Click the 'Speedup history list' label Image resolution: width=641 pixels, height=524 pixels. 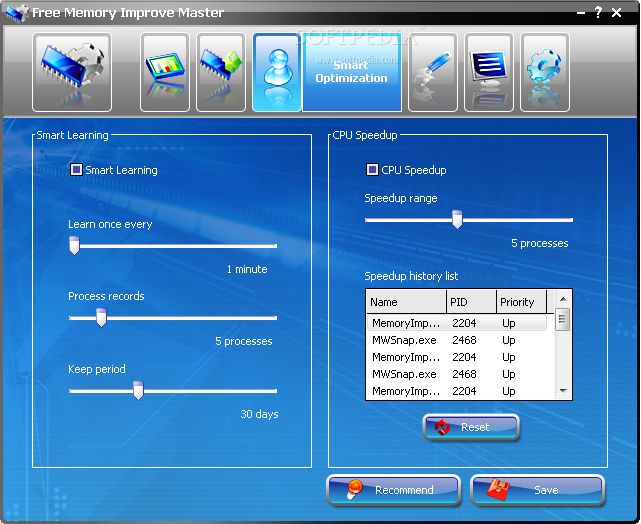[x=411, y=276]
